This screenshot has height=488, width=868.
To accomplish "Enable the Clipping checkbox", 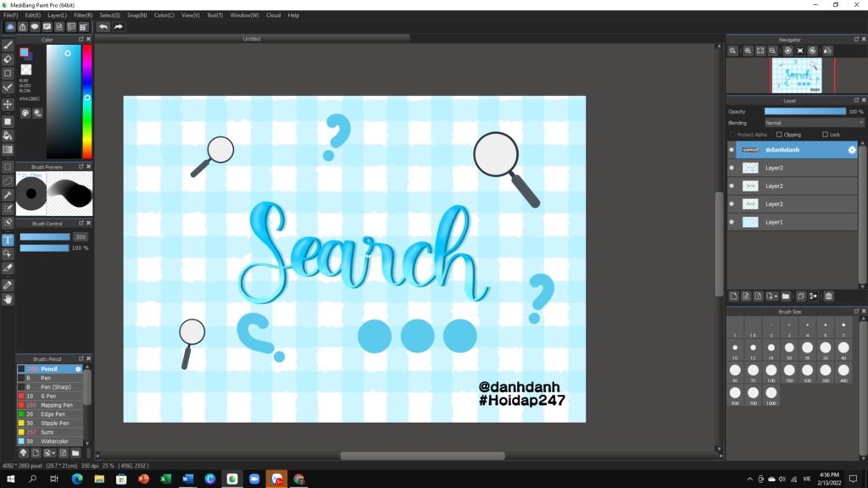I will tap(780, 135).
